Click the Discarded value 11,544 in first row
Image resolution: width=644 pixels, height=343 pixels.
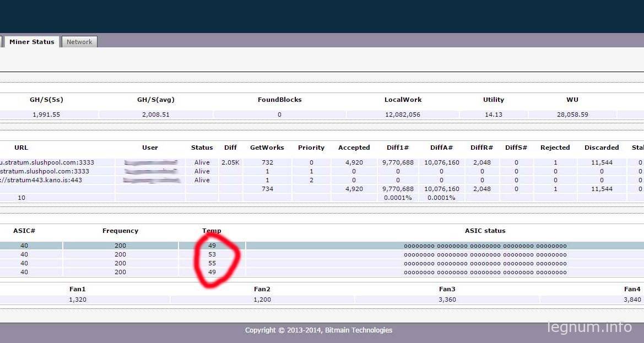pos(602,162)
